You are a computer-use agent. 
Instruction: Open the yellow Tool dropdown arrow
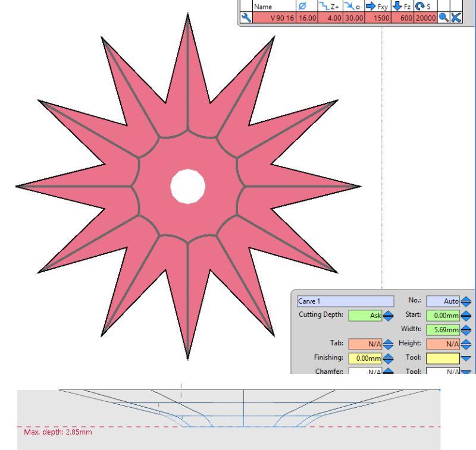(x=465, y=358)
